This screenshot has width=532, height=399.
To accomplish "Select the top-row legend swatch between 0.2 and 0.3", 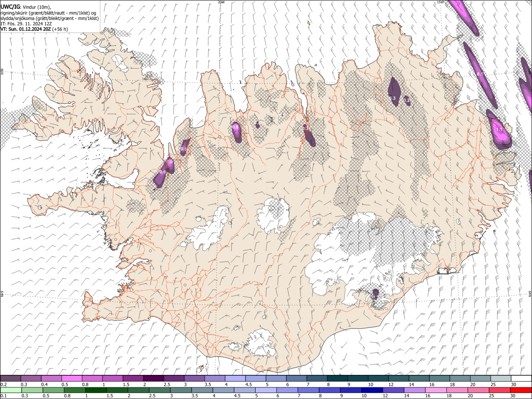I will (x=10, y=379).
